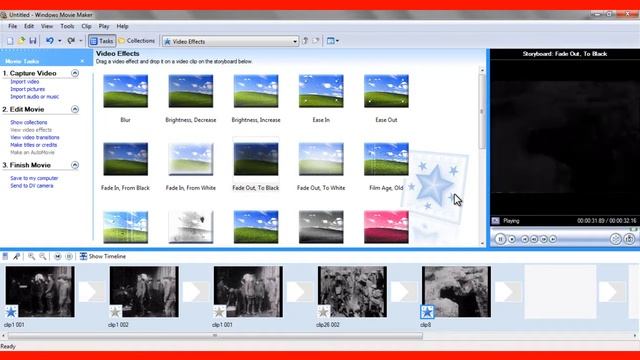Undo the last action
Screen dimensions: 640x360
click(50, 41)
